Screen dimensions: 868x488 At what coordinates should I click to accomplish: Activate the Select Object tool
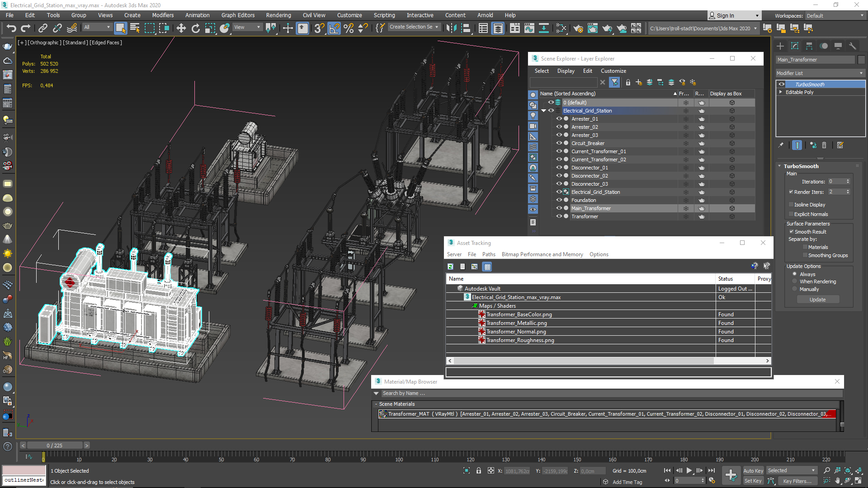[120, 28]
